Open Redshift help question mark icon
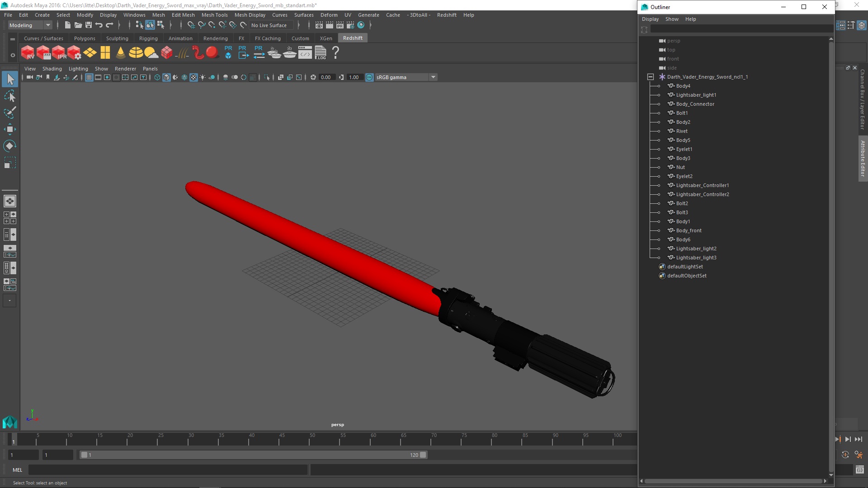The width and height of the screenshot is (868, 488). coord(335,53)
